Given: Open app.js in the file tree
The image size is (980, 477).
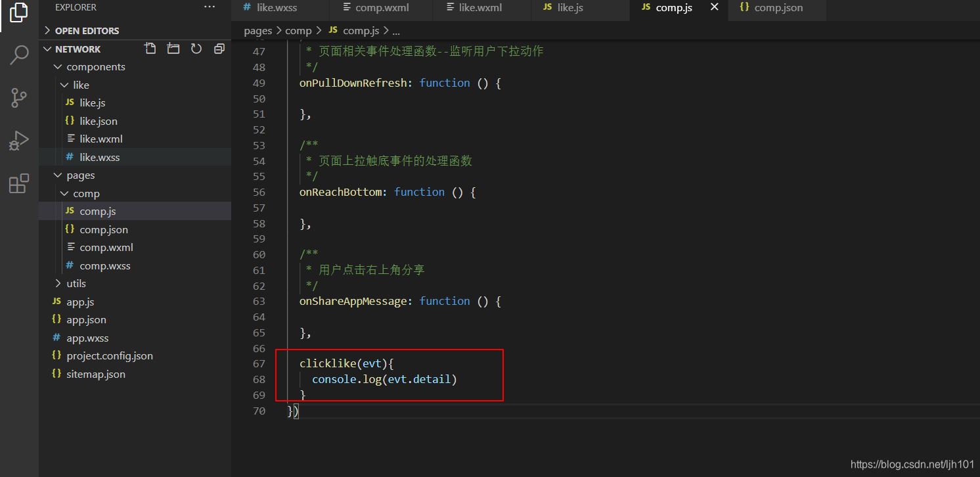Looking at the screenshot, I should [x=135, y=302].
